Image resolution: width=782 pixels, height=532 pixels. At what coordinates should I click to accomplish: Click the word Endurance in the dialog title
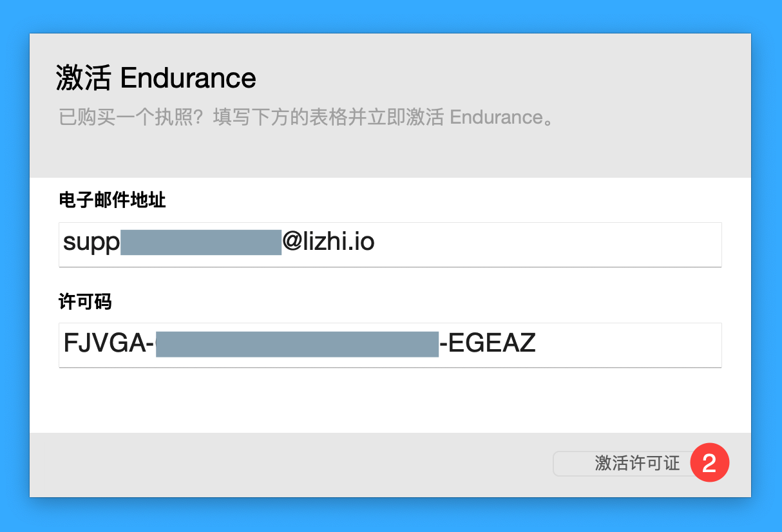point(188,79)
